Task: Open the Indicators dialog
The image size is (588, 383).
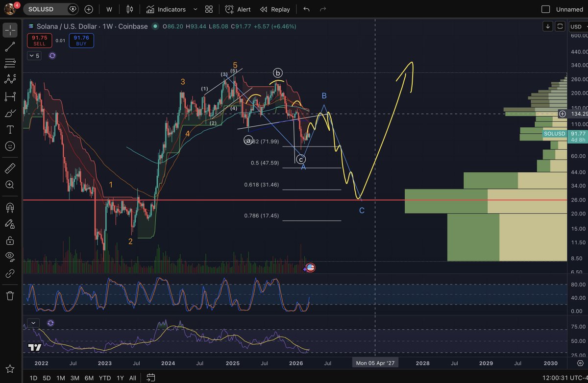Action: 166,9
